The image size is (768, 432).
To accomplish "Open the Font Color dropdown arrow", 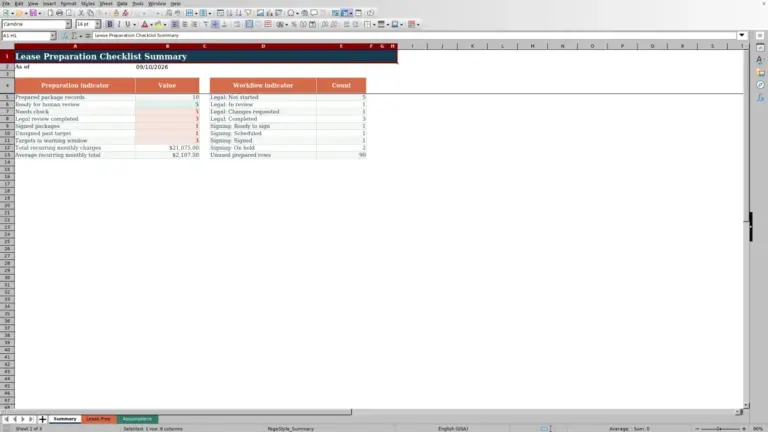I will pos(151,24).
